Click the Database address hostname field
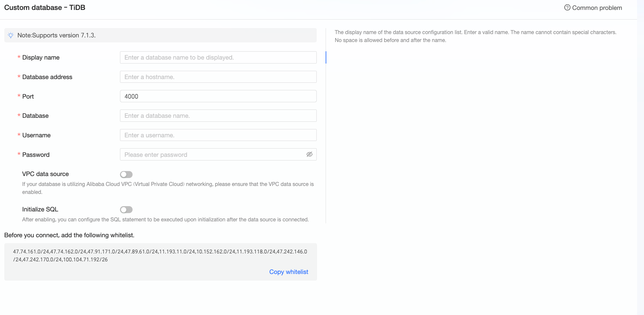The image size is (644, 315). pos(218,77)
